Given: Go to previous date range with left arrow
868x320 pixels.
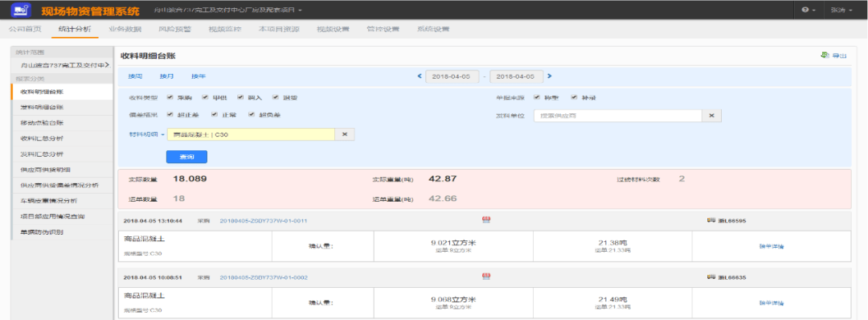Looking at the screenshot, I should [x=420, y=76].
